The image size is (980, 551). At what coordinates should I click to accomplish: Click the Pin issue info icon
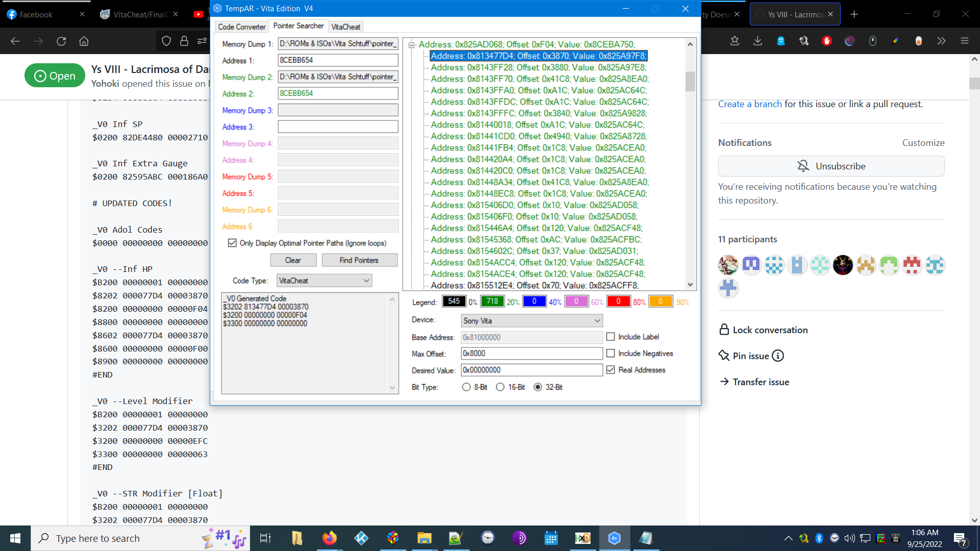(x=777, y=356)
